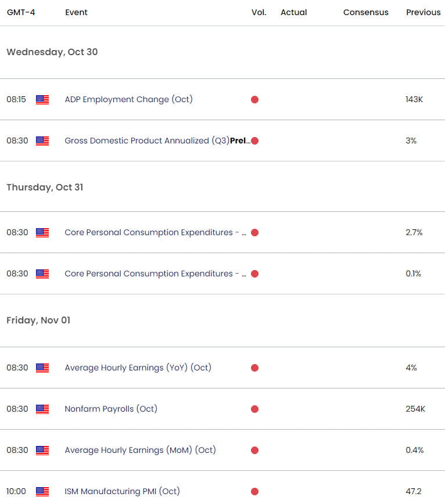Click the Wednesday, Oct 30 date header
Viewport: 445px width, 504px height.
coord(52,52)
